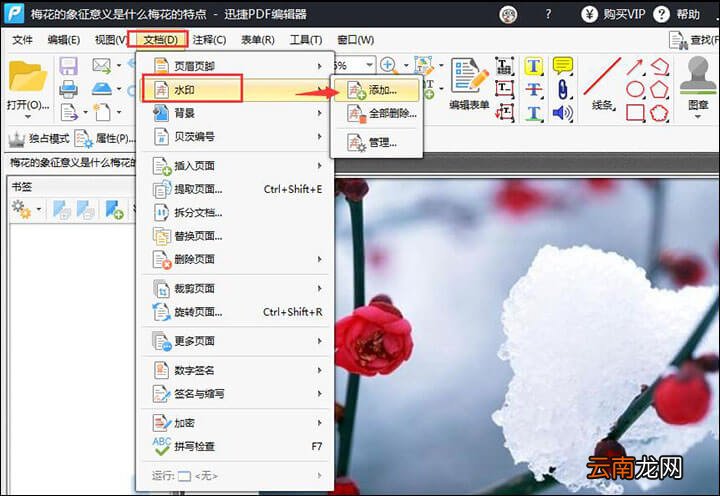
Task: Select the red pentagon Polygon tool
Action: coord(659,90)
